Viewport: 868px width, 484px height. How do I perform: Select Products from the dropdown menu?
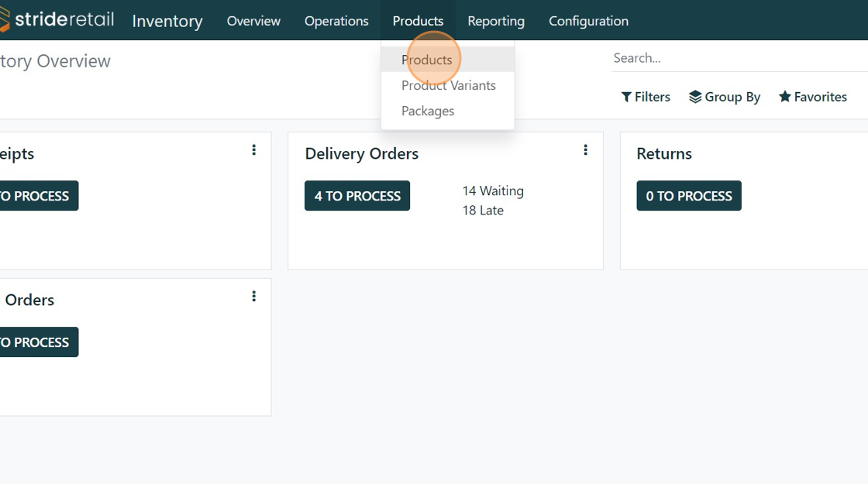tap(426, 60)
